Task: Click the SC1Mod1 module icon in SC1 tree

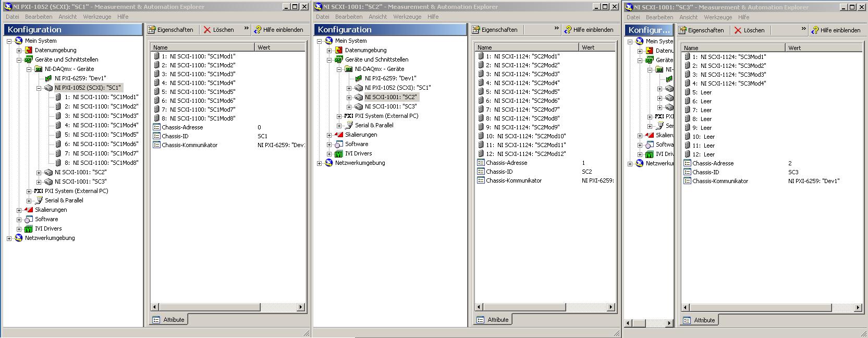Action: (x=58, y=97)
